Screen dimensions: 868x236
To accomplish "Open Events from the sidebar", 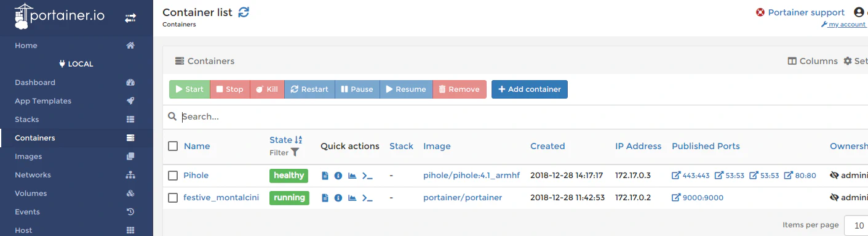I will (27, 212).
